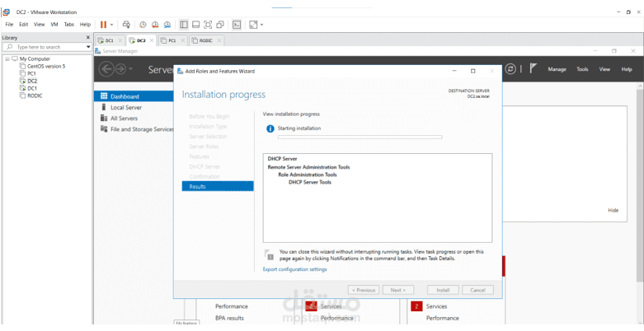Open the VMware Help menu
The image size is (644, 331).
(85, 24)
